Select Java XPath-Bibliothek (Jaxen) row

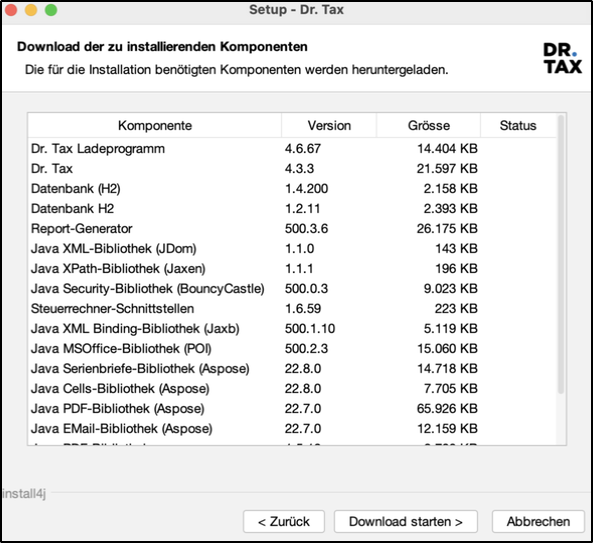[292, 269]
